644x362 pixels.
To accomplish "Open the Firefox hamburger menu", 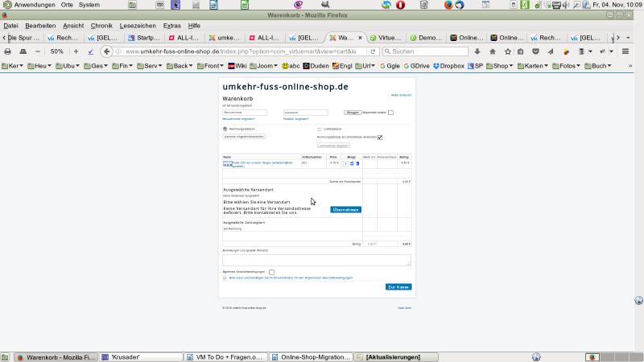I will coord(625,51).
